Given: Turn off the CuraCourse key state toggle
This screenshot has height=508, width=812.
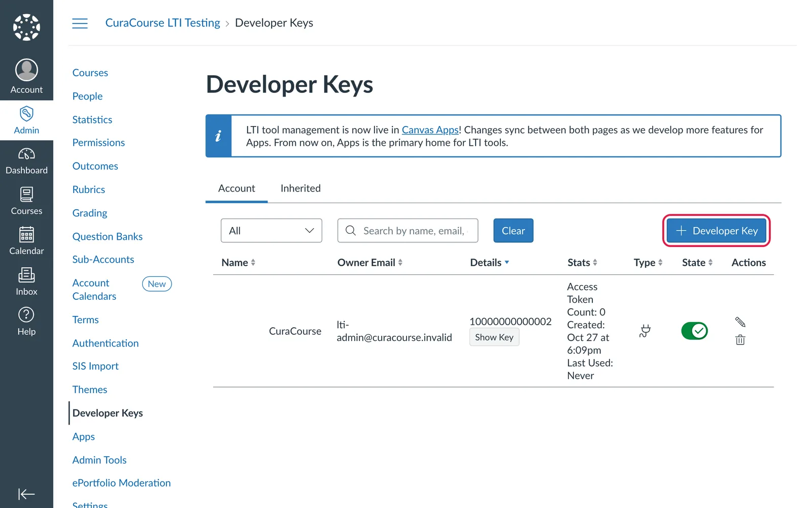Looking at the screenshot, I should (x=694, y=331).
